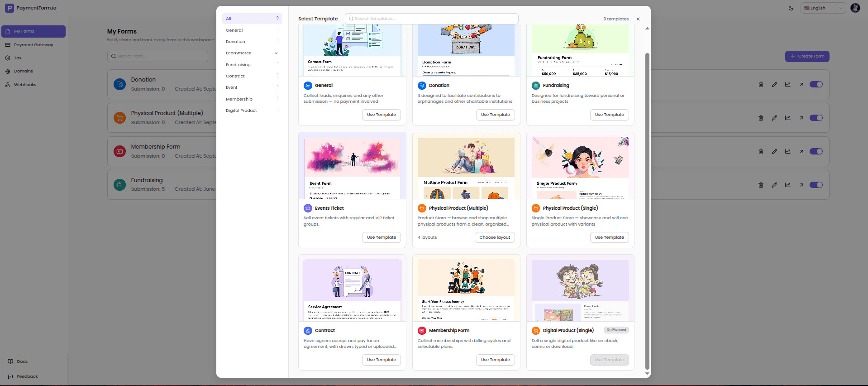This screenshot has width=868, height=386.
Task: Expand the Ecommerce category chevron
Action: pos(276,53)
